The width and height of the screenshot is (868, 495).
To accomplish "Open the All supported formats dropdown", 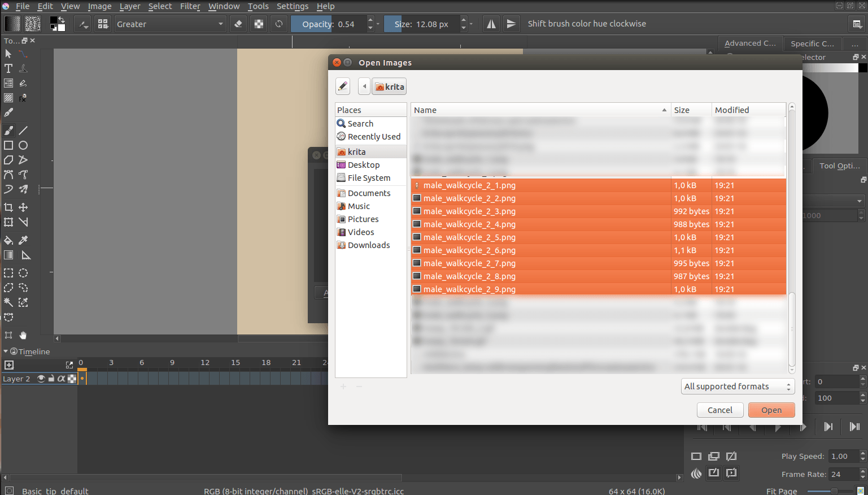I will (x=738, y=387).
